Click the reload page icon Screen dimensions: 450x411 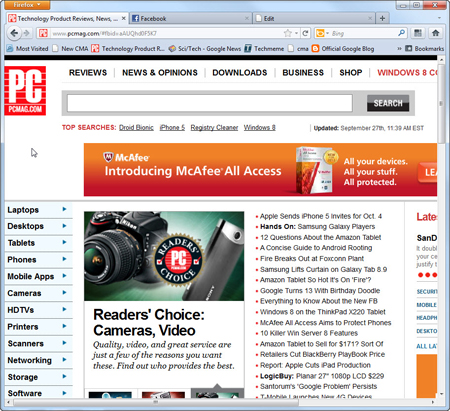[x=305, y=33]
